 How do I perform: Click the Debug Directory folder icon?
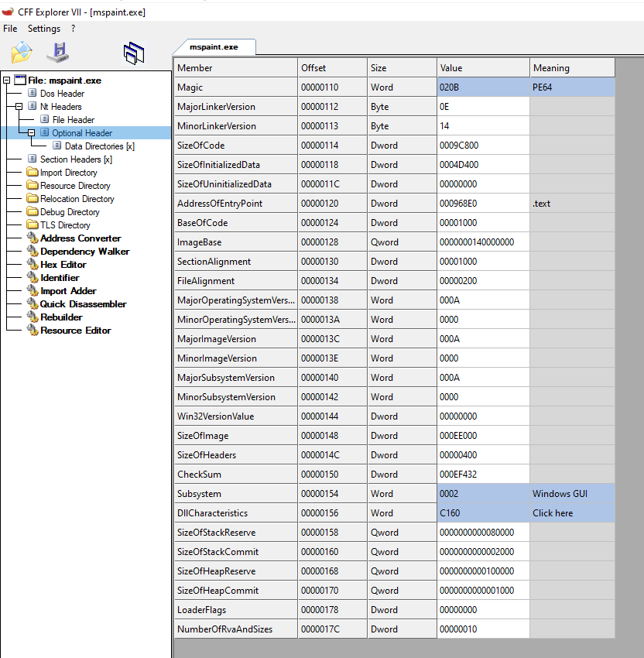(33, 211)
